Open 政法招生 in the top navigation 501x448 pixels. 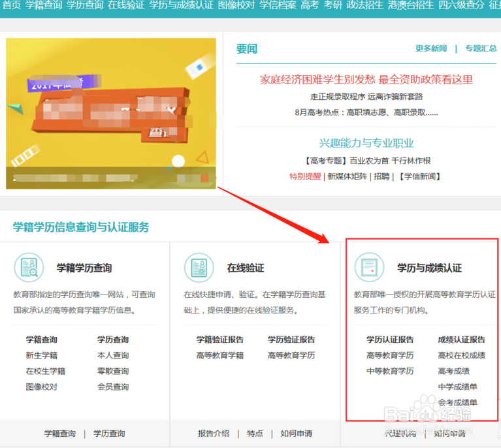point(365,5)
